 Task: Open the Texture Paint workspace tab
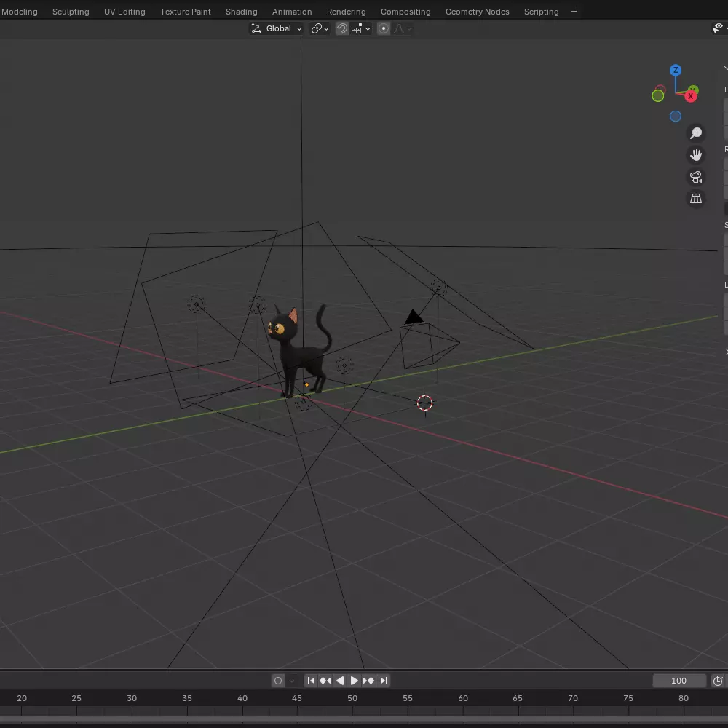coord(185,12)
